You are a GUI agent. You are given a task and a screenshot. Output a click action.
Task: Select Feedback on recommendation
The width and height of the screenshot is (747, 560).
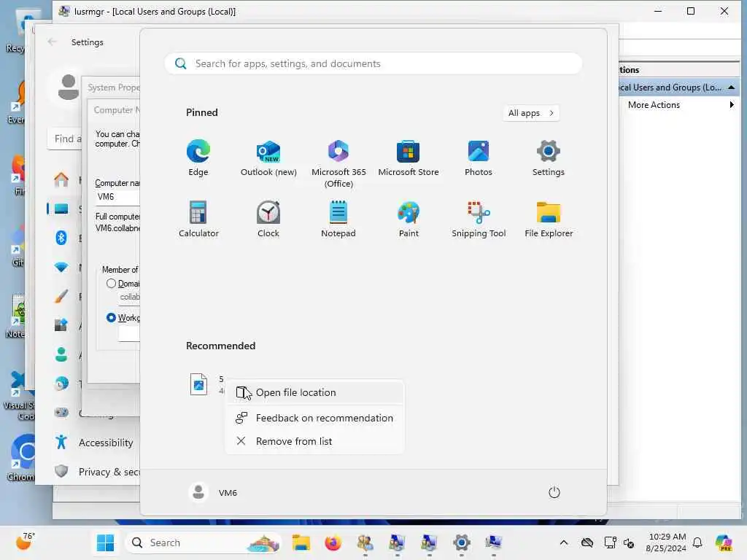(x=315, y=418)
